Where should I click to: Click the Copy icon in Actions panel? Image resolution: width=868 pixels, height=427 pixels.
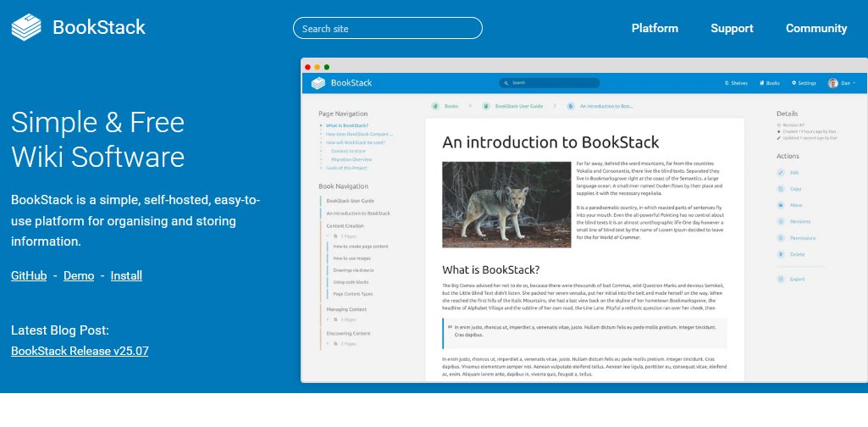coord(780,188)
